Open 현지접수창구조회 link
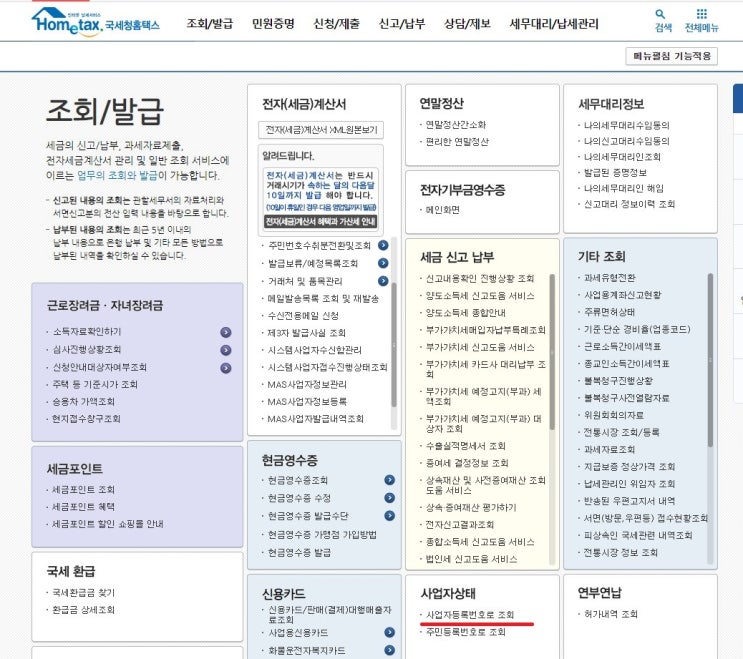This screenshot has height=659, width=743. (x=86, y=419)
